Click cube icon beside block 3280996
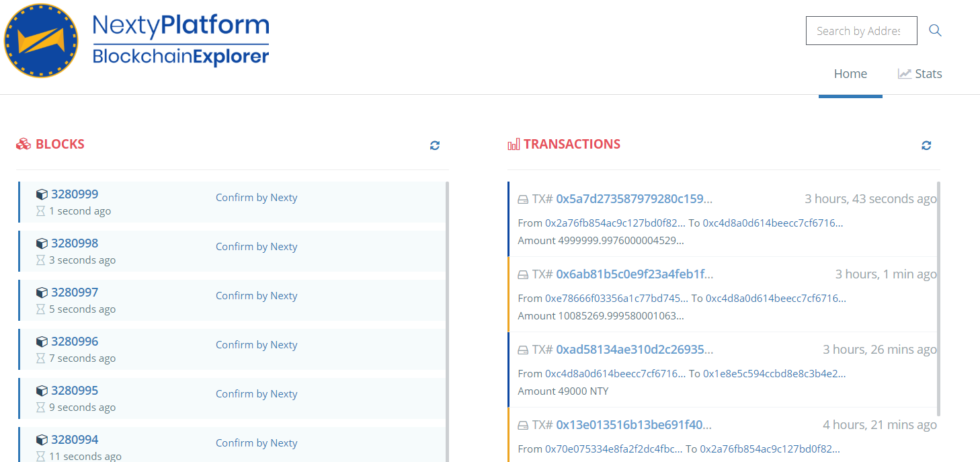980x462 pixels. [42, 342]
